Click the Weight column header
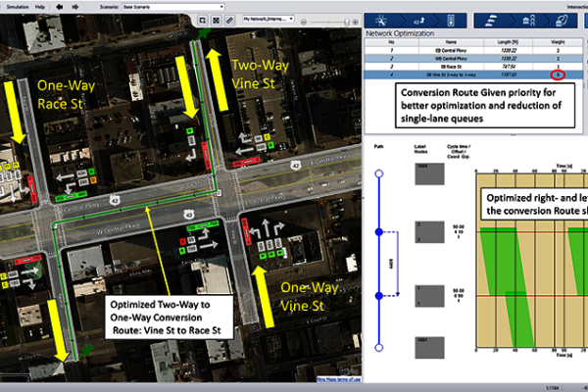 (x=558, y=42)
